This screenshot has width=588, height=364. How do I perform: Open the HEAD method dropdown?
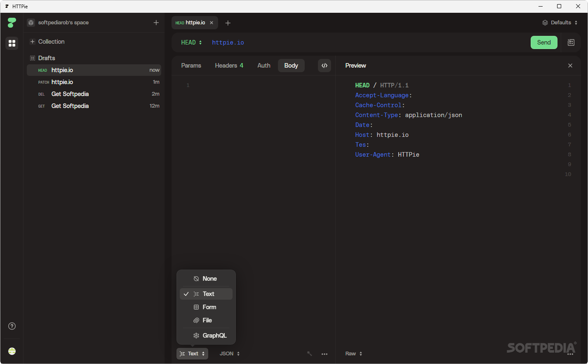(x=191, y=42)
